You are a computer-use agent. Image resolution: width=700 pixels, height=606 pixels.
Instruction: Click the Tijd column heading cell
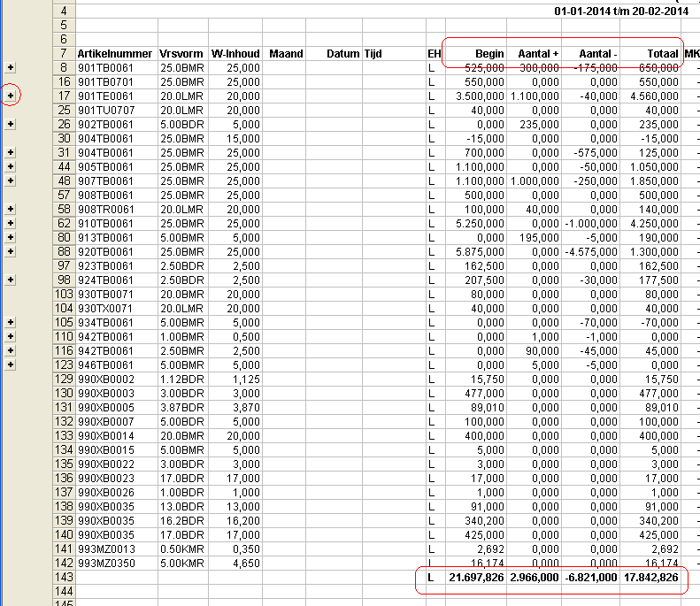(x=394, y=54)
